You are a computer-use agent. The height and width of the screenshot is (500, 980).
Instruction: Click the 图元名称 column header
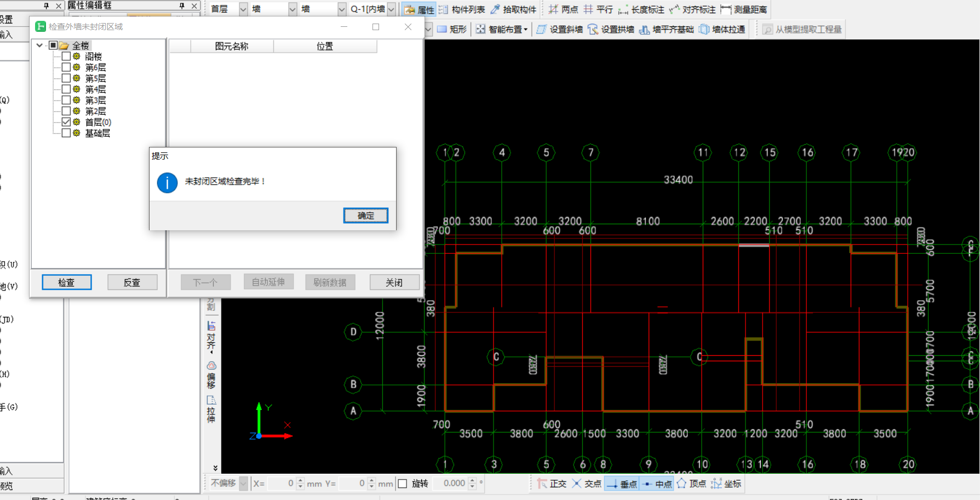coord(232,46)
